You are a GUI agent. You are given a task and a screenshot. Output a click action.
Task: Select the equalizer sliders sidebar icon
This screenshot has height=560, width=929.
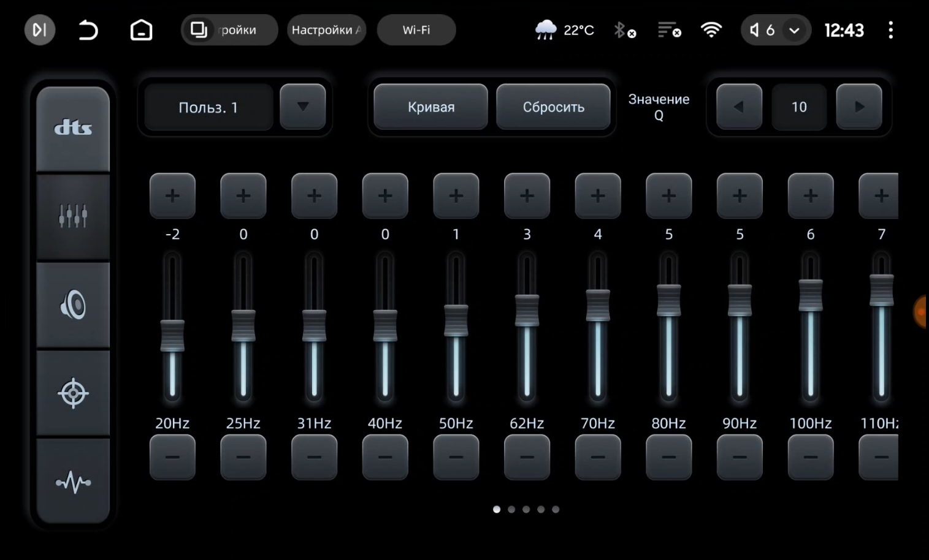pyautogui.click(x=73, y=217)
